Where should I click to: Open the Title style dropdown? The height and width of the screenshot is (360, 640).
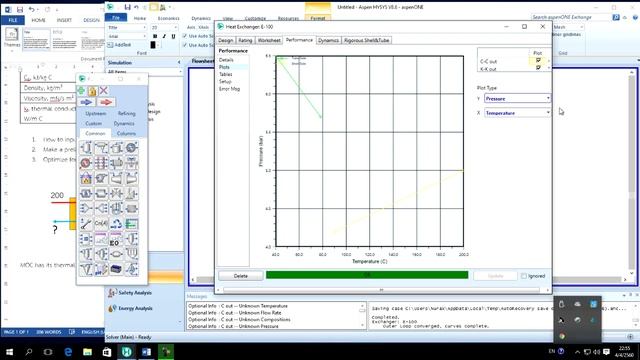tap(127, 27)
